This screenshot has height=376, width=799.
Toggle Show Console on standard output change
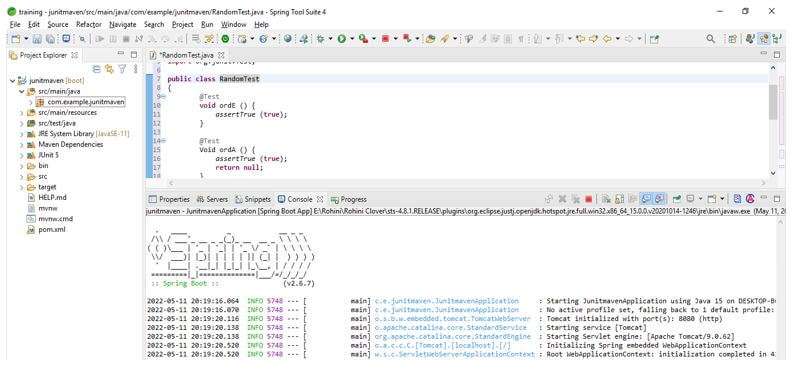click(x=646, y=199)
